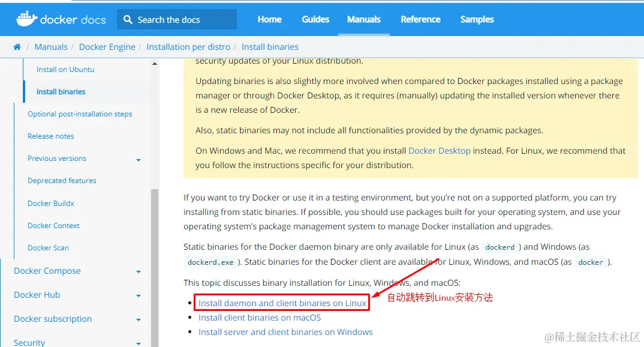This screenshot has height=347, width=644.
Task: Open the Docker Engine breadcrumb link
Action: click(x=107, y=47)
